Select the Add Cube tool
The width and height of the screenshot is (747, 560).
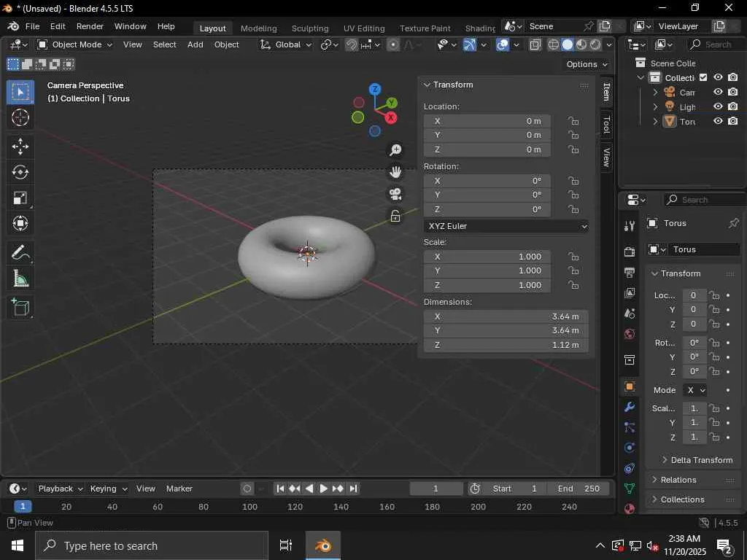(20, 308)
